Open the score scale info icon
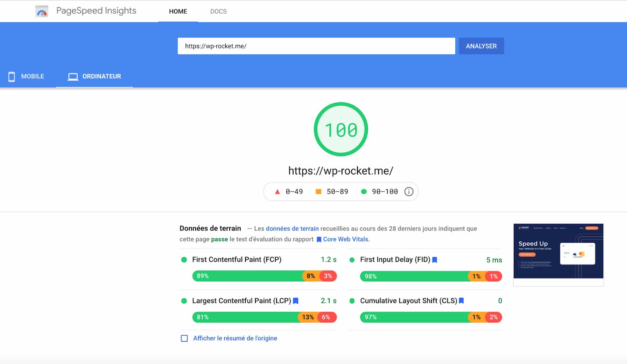The height and width of the screenshot is (364, 627). [x=409, y=191]
